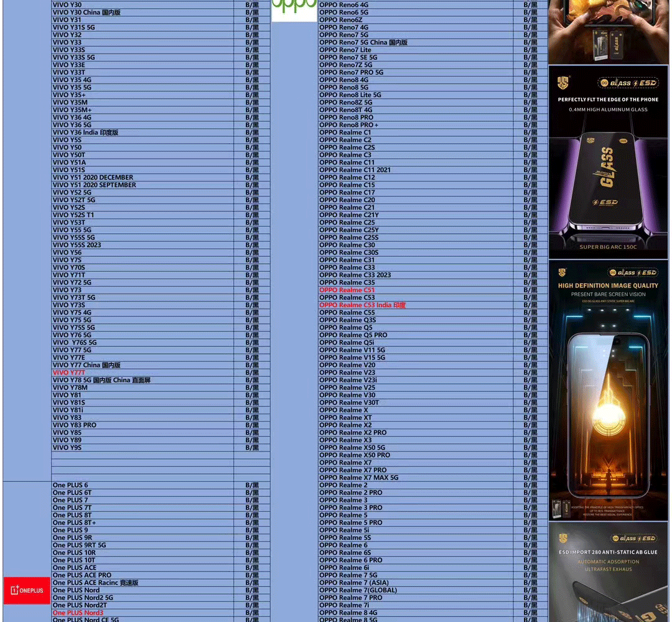Select the 'One PLUS 9RT 5G' cell
This screenshot has height=622, width=672.
click(x=142, y=545)
